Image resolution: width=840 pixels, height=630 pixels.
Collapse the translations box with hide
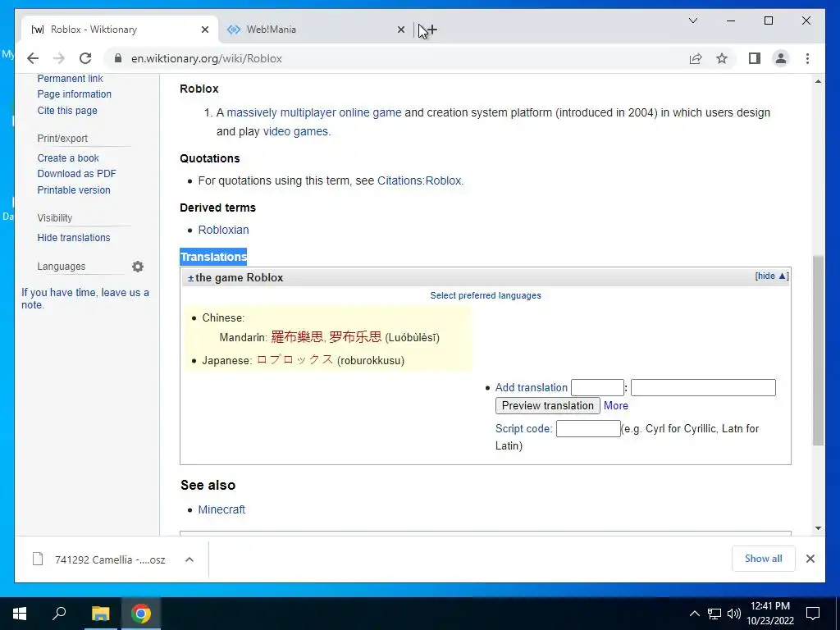coord(772,276)
